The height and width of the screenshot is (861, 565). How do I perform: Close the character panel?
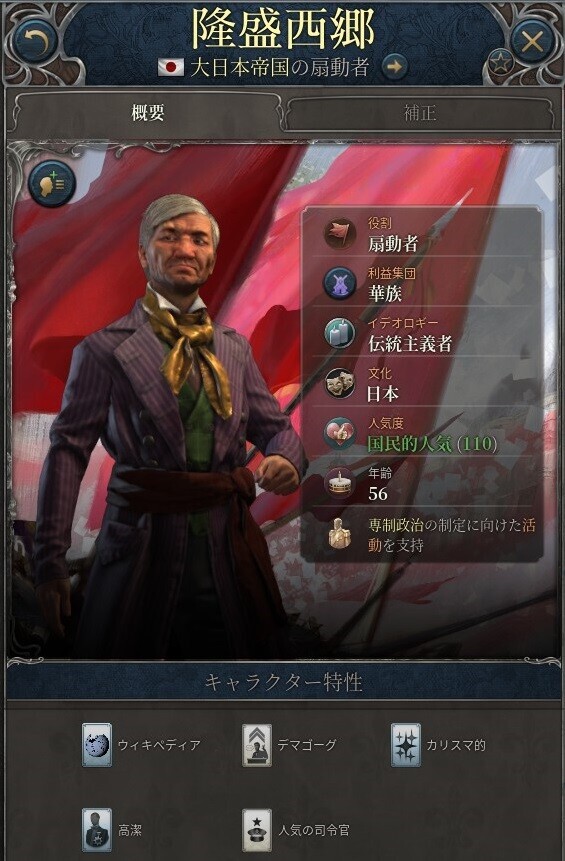[532, 42]
